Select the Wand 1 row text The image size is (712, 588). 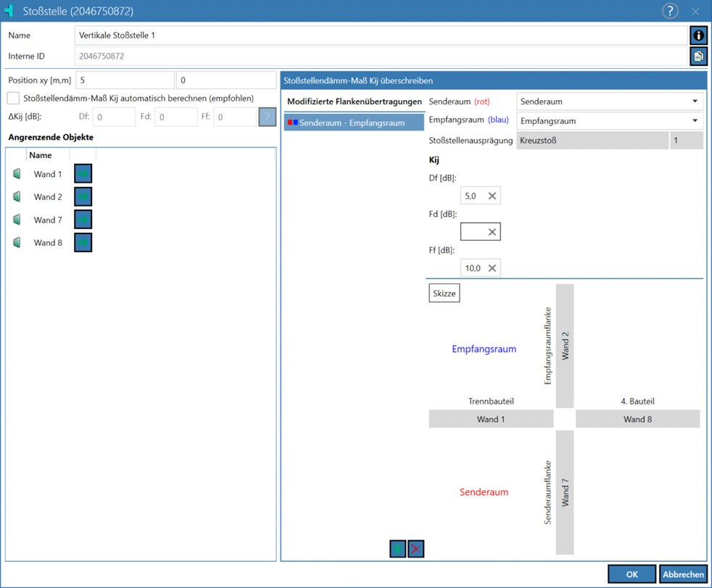(x=48, y=174)
